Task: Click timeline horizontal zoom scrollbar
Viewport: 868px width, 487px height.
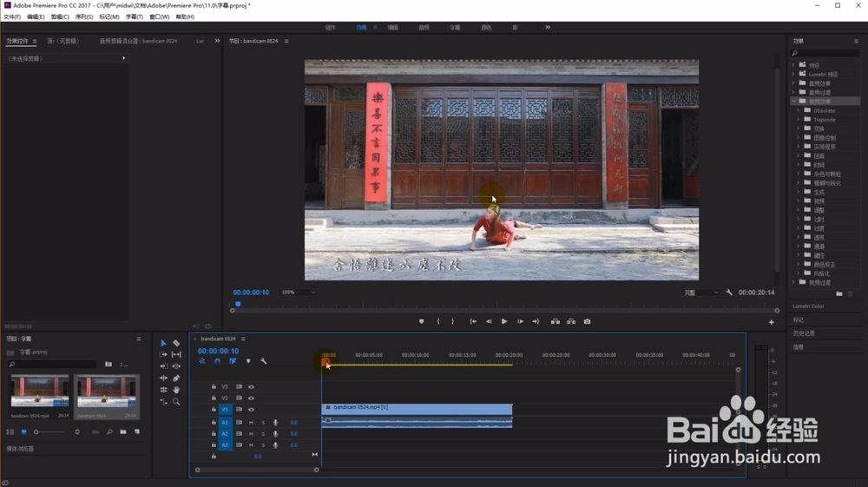Action: pyautogui.click(x=257, y=470)
